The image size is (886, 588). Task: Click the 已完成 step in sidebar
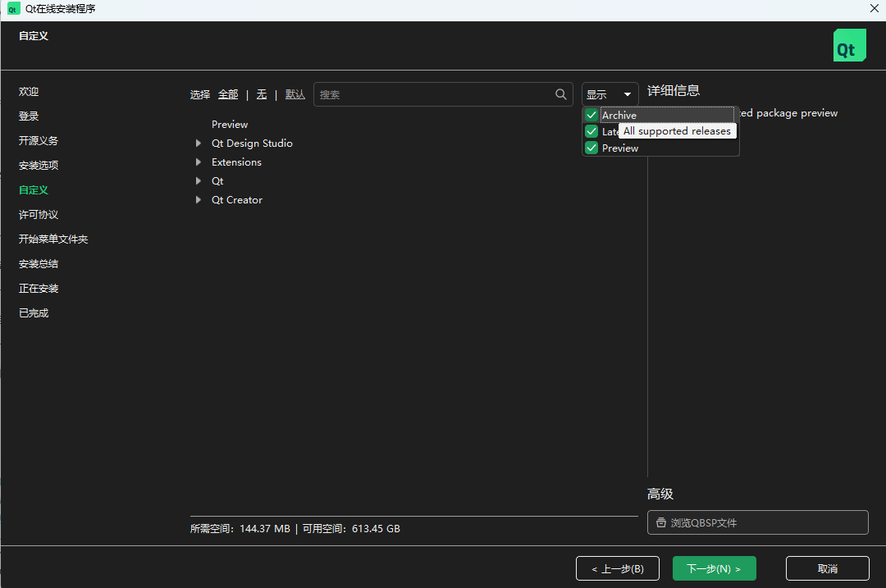[x=34, y=313]
